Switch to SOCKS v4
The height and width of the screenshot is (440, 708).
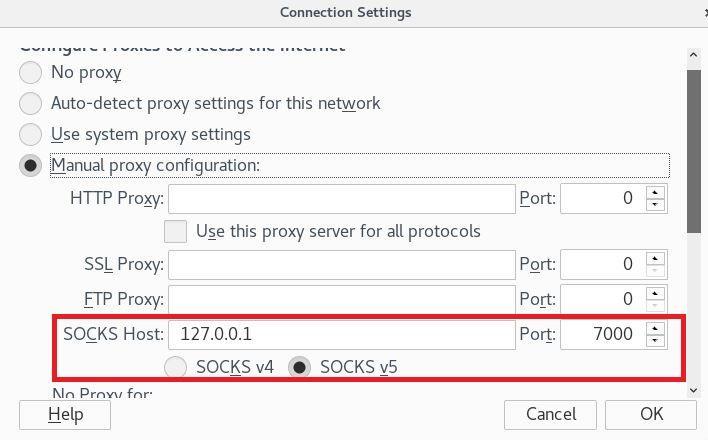[176, 367]
